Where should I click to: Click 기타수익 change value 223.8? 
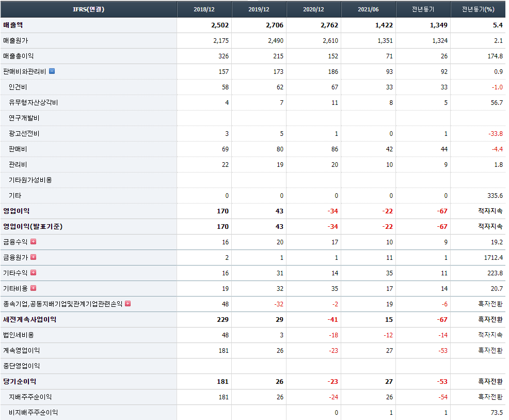[495, 273]
